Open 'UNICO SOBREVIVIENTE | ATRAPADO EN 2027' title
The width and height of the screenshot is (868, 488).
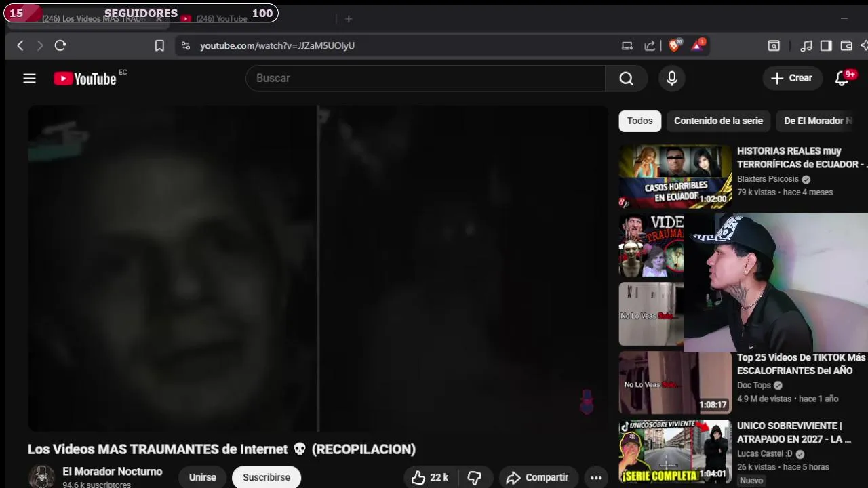point(794,432)
